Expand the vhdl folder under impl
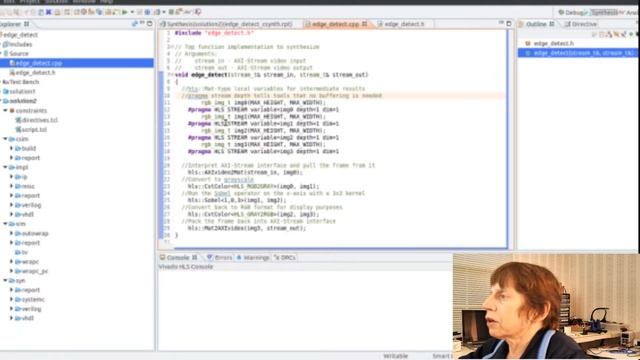Viewport: 640px width, 360px height. point(11,214)
